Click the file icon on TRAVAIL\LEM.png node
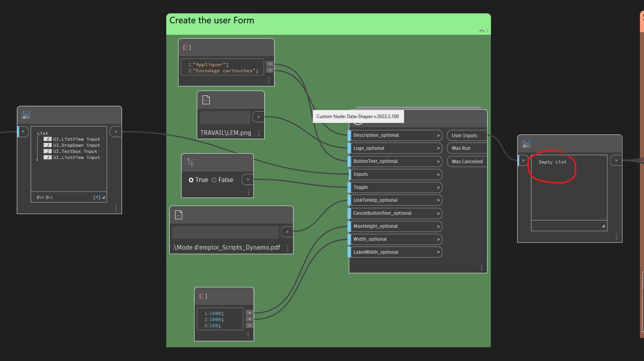The width and height of the screenshot is (644, 361). (x=206, y=100)
